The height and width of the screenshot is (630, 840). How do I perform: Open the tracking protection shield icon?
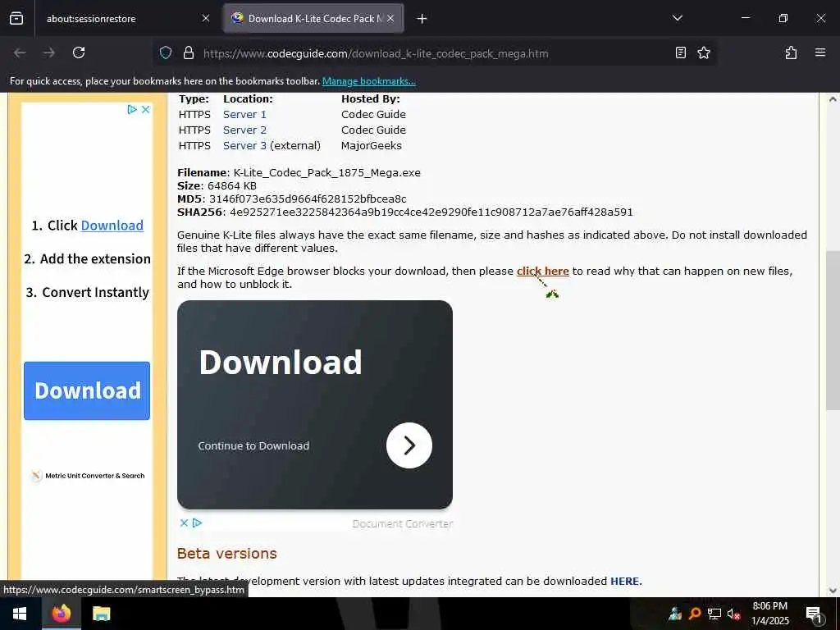[166, 52]
